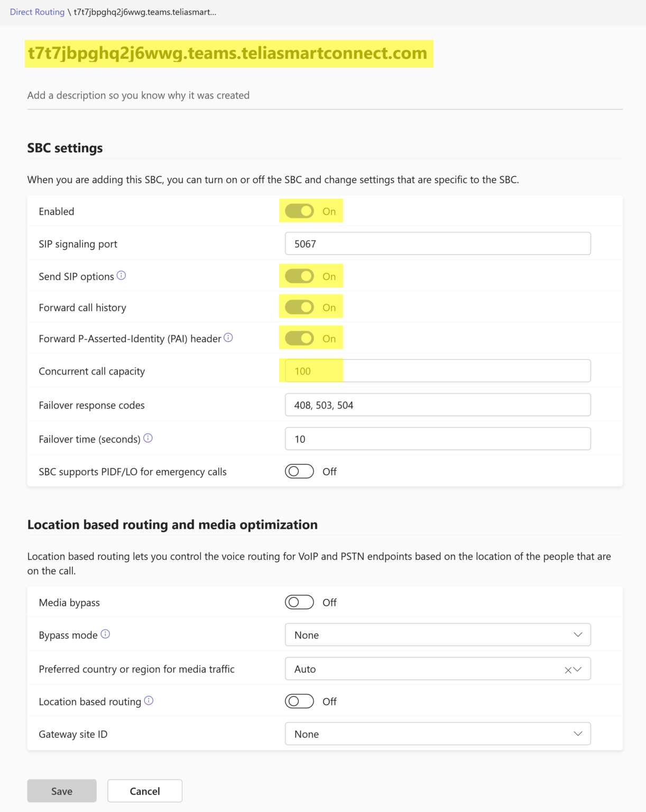Clear Preferred country selection with X icon
The width and height of the screenshot is (646, 812).
tap(568, 670)
